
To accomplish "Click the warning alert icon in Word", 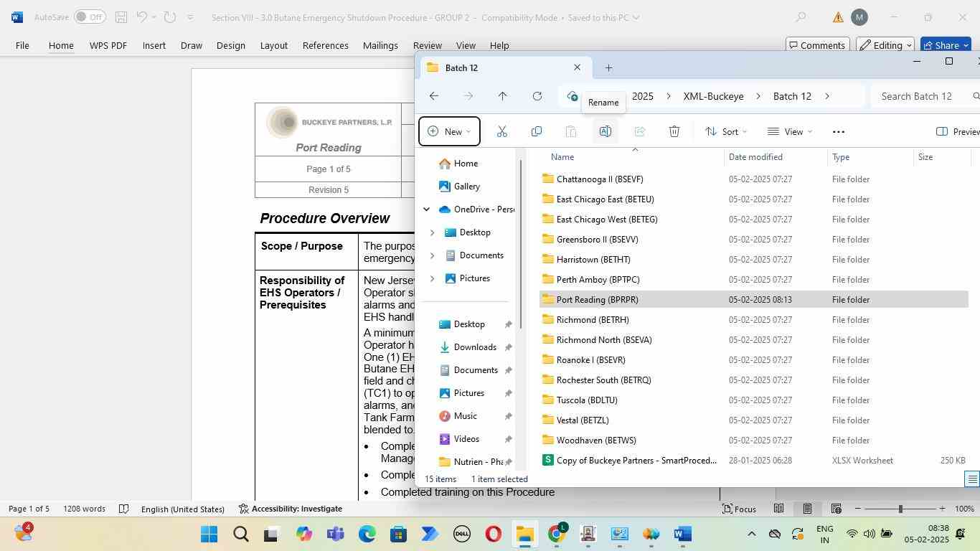I will (x=838, y=17).
